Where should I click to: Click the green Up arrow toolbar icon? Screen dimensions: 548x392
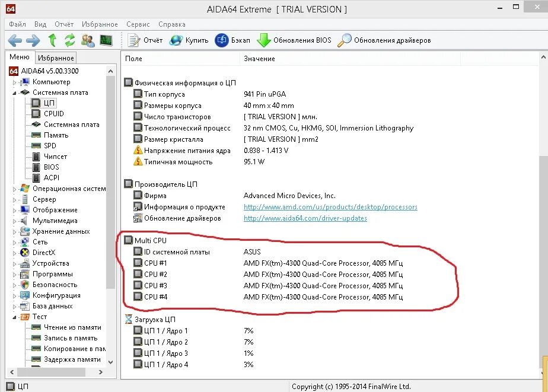(x=52, y=40)
